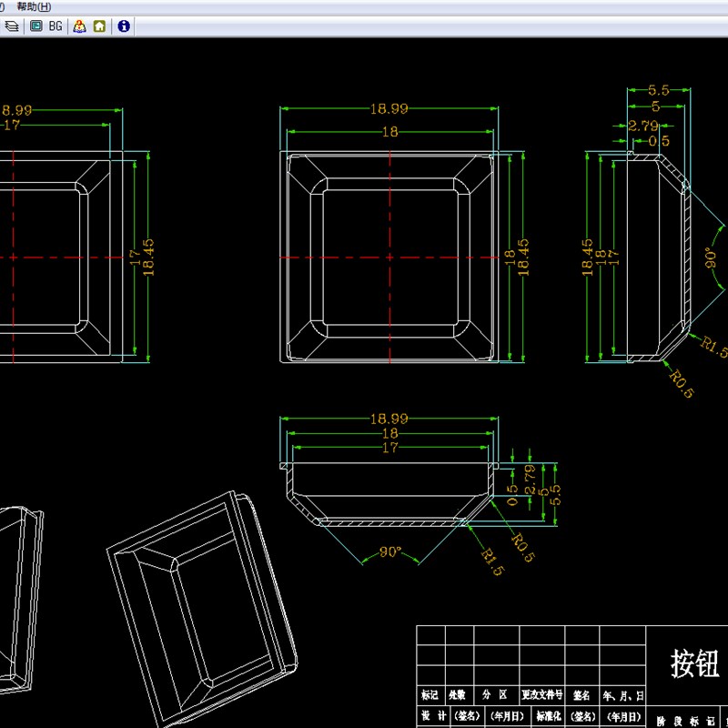Click the green home icon
The image size is (728, 728).
pyautogui.click(x=99, y=26)
